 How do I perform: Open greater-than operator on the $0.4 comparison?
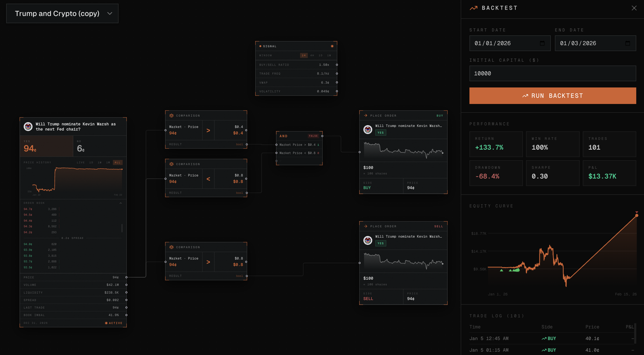[x=208, y=130]
